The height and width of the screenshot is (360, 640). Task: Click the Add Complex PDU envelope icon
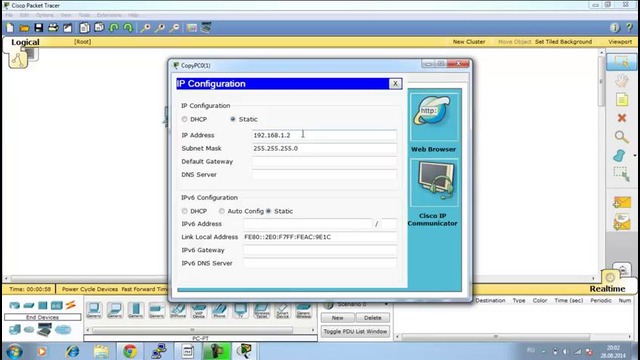point(622,222)
